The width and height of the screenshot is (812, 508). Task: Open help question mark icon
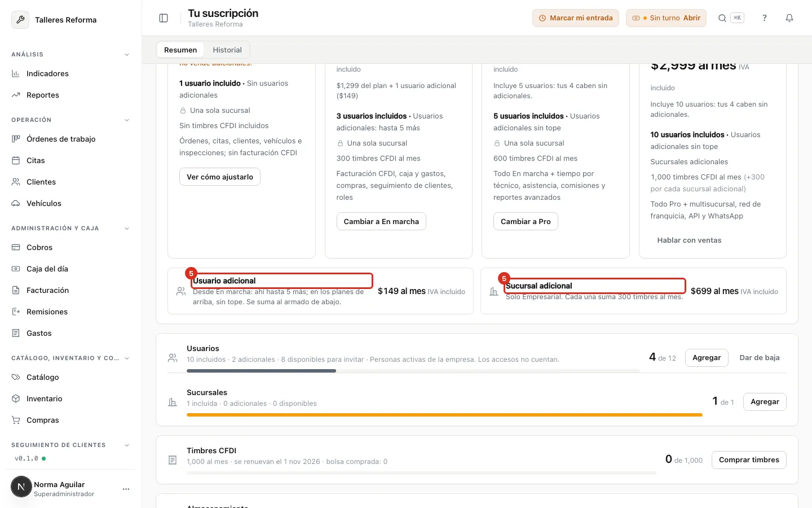pos(765,18)
